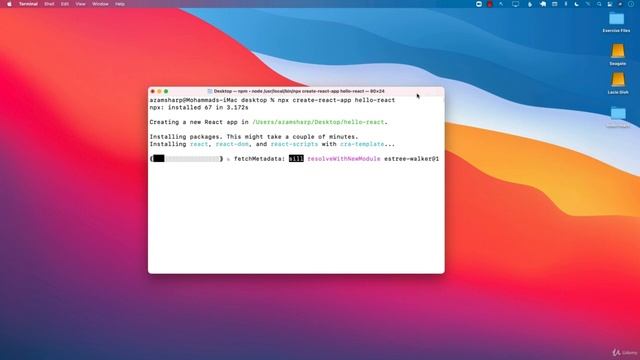The image size is (640, 360).
Task: Click the red recording icon in the menu bar
Action: 490,4
